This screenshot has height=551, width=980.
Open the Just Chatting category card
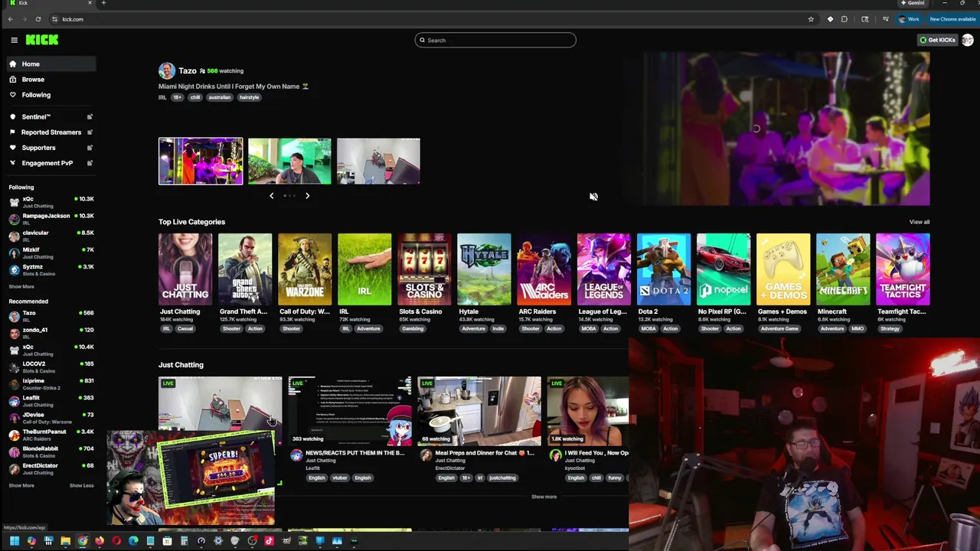(185, 269)
